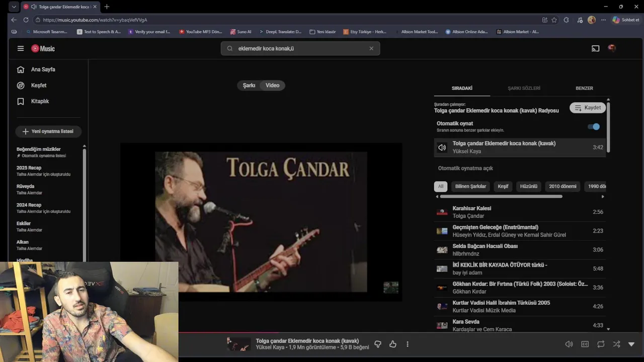Click the player volume icon
Image resolution: width=644 pixels, height=362 pixels.
[x=569, y=344]
